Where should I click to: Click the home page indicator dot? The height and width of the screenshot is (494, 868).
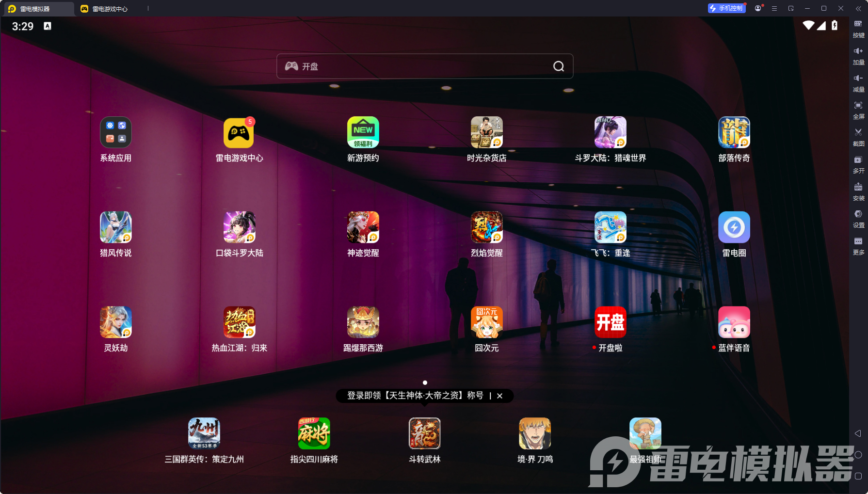[x=425, y=382]
